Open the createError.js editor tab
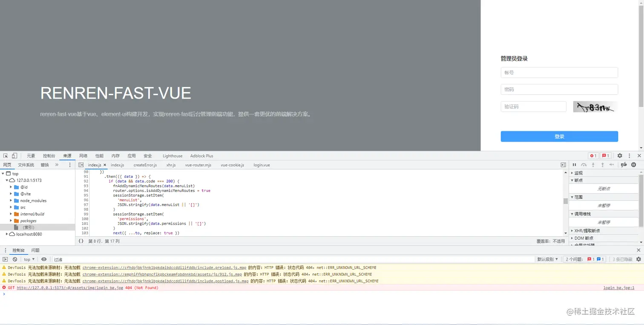This screenshot has width=644, height=325. pyautogui.click(x=145, y=165)
